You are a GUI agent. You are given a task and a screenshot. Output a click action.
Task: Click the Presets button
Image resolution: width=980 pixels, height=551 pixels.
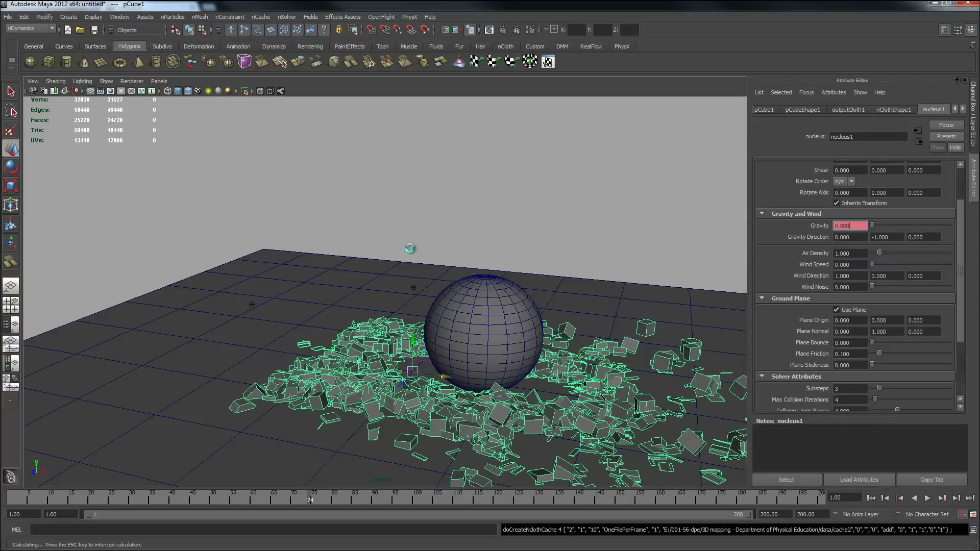point(946,136)
